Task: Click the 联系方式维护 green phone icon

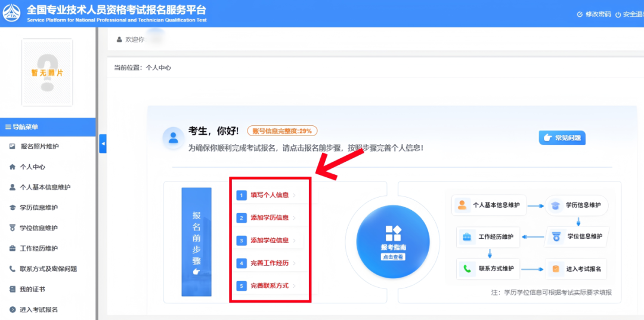Action: tap(467, 269)
